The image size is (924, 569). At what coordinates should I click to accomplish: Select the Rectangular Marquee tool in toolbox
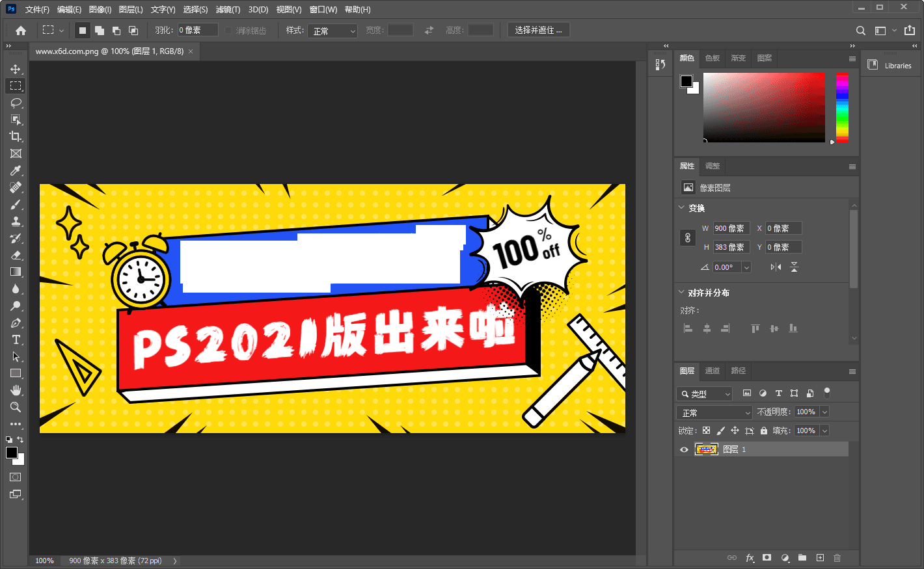tap(16, 86)
